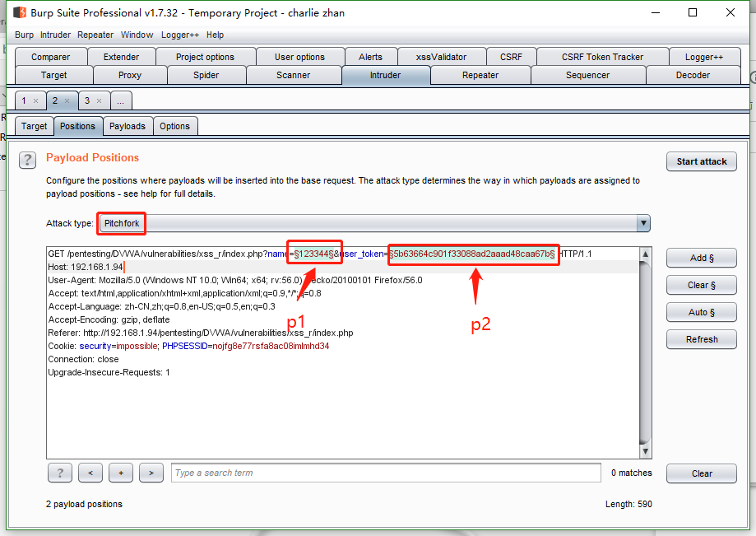The height and width of the screenshot is (536, 756).
Task: Click the Start attack button
Action: pyautogui.click(x=702, y=161)
